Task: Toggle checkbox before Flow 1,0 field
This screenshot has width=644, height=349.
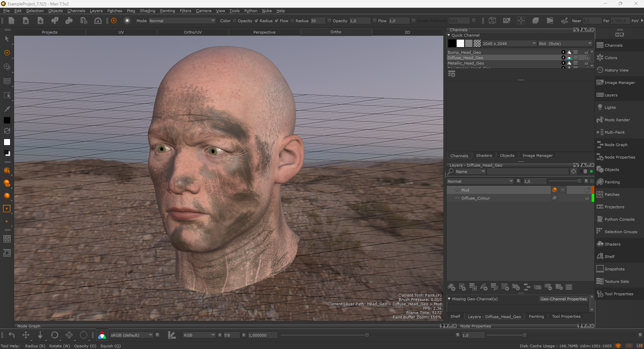Action: 375,20
